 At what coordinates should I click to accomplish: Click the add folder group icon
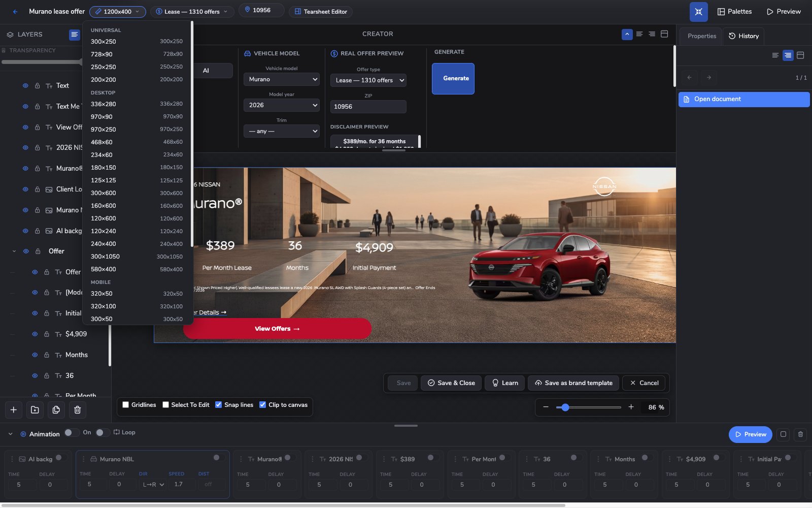pos(35,410)
